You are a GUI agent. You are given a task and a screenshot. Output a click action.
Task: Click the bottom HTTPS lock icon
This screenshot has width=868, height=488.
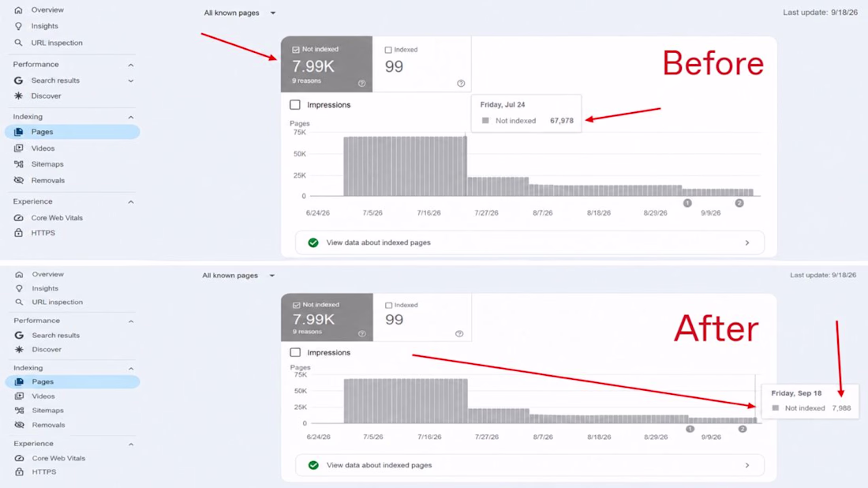20,472
